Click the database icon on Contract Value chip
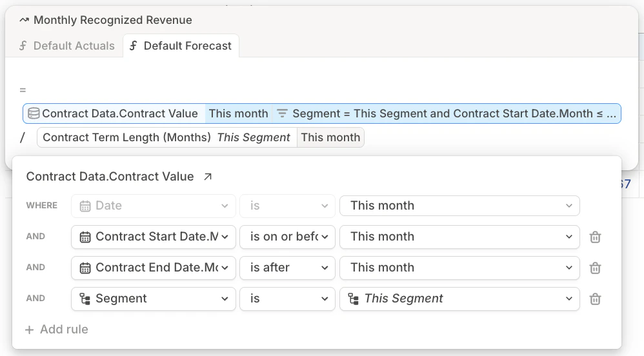Screen dimensions: 644x356 [x=34, y=114]
